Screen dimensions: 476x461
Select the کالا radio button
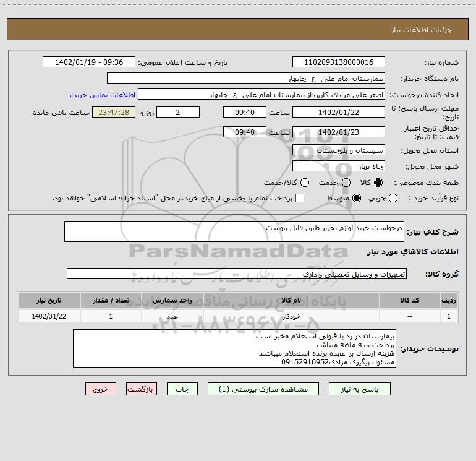[378, 183]
